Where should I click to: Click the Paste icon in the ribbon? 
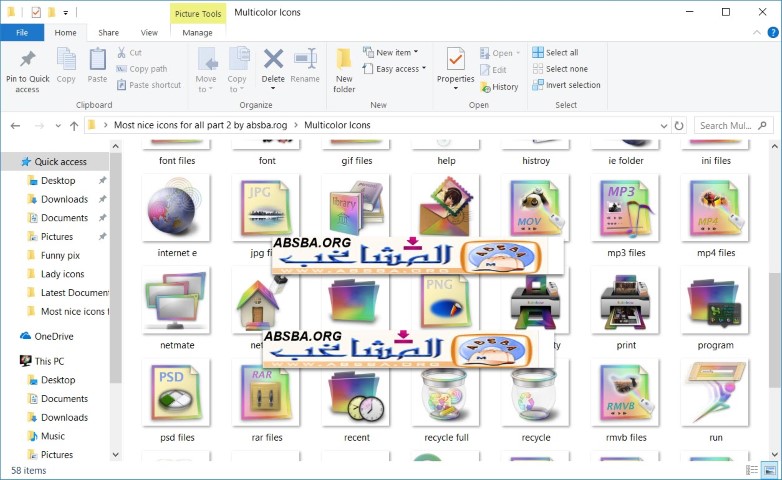(97, 60)
